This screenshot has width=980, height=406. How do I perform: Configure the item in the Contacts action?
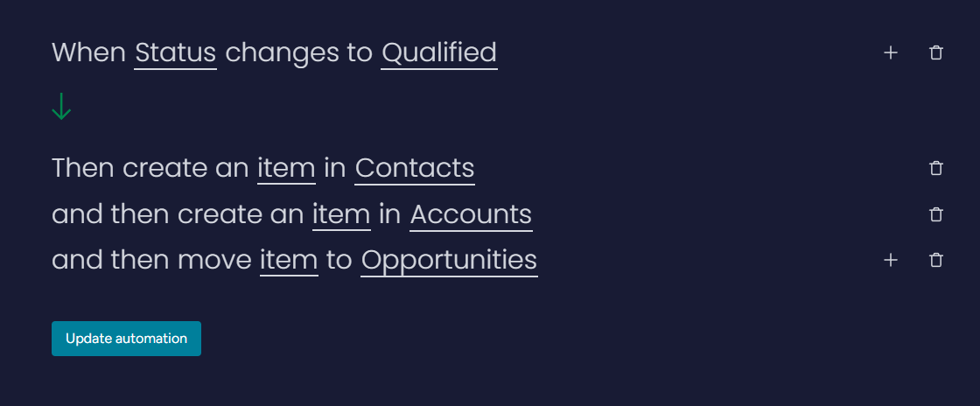[x=286, y=168]
